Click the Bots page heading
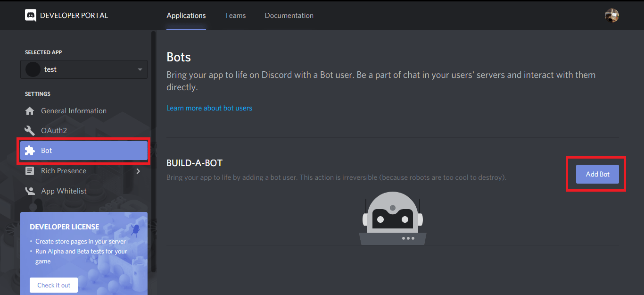This screenshot has height=295, width=644. [x=179, y=58]
